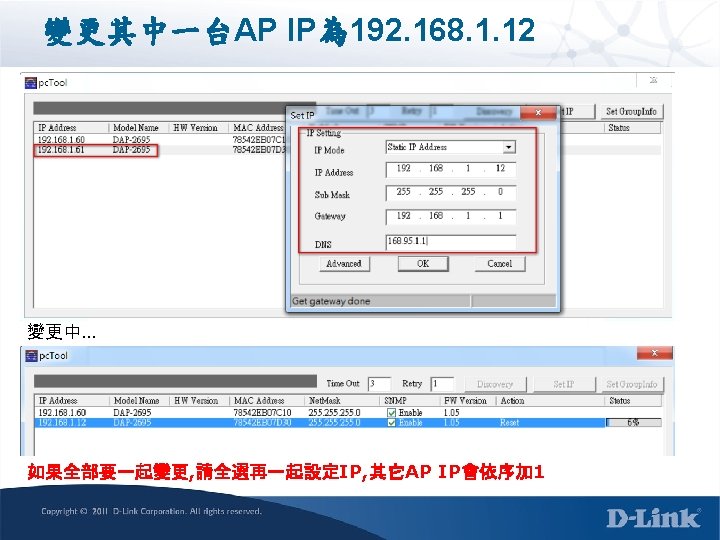The image size is (720, 540).
Task: Click the pcTool icon in lower window title
Action: [x=31, y=356]
